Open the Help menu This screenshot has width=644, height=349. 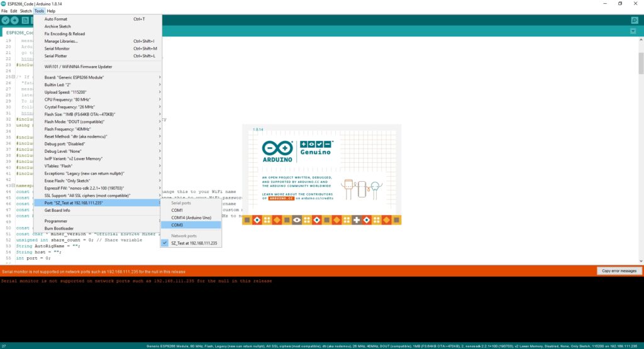click(51, 11)
